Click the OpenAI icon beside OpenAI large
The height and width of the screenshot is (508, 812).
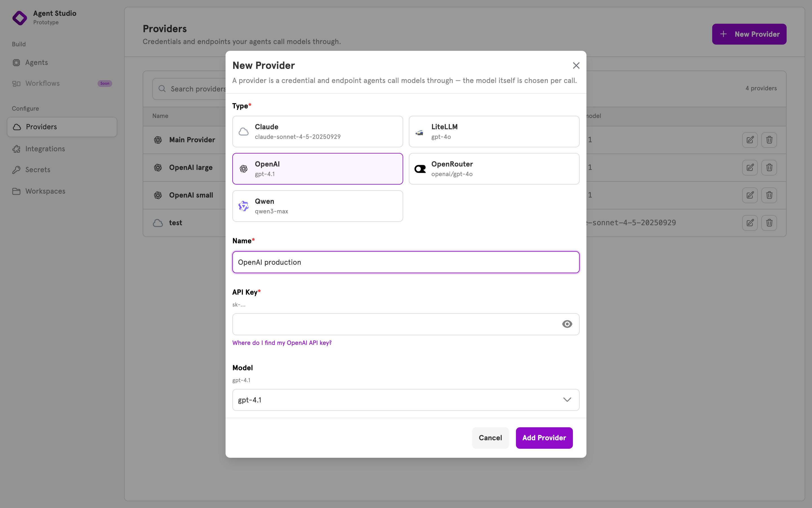point(158,167)
